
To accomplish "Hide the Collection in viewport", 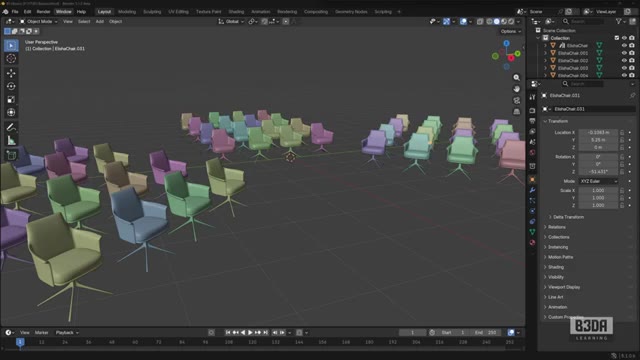I will pos(624,38).
